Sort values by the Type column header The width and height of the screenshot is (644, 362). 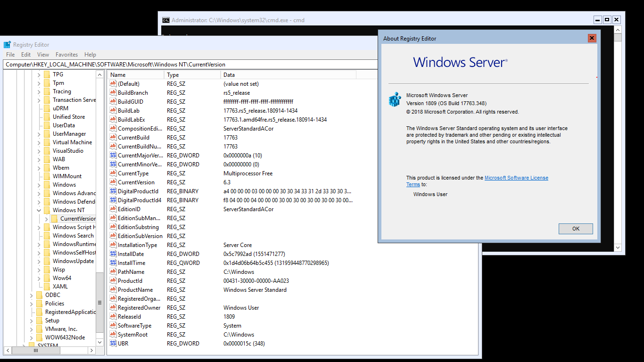coord(192,75)
